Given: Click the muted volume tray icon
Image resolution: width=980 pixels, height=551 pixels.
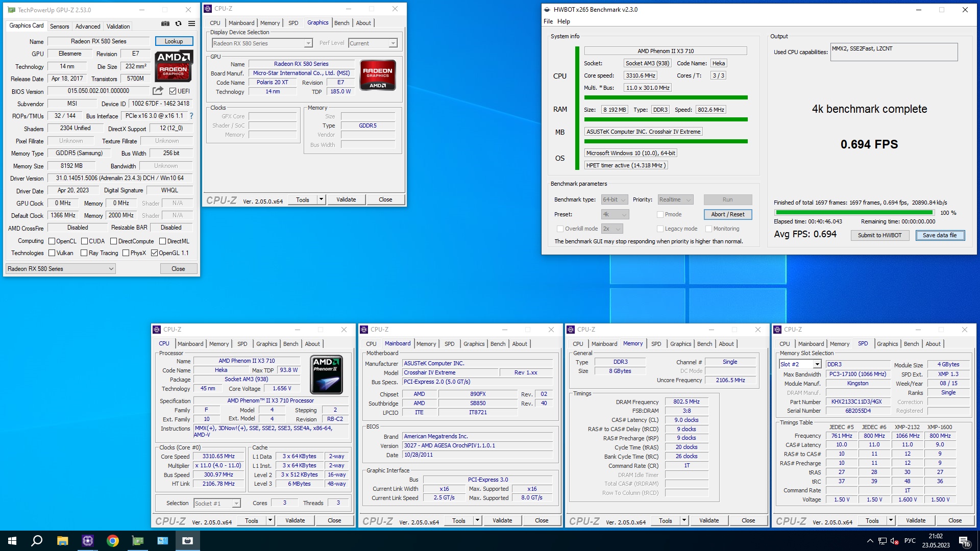Looking at the screenshot, I should [x=894, y=541].
